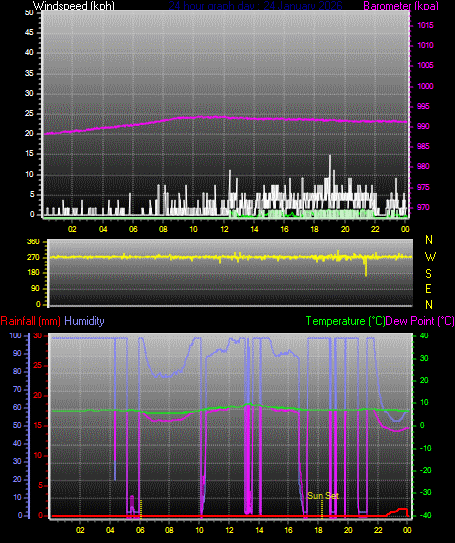The height and width of the screenshot is (543, 455).
Task: Click the Dew Point (°C) legend label
Action: [420, 321]
